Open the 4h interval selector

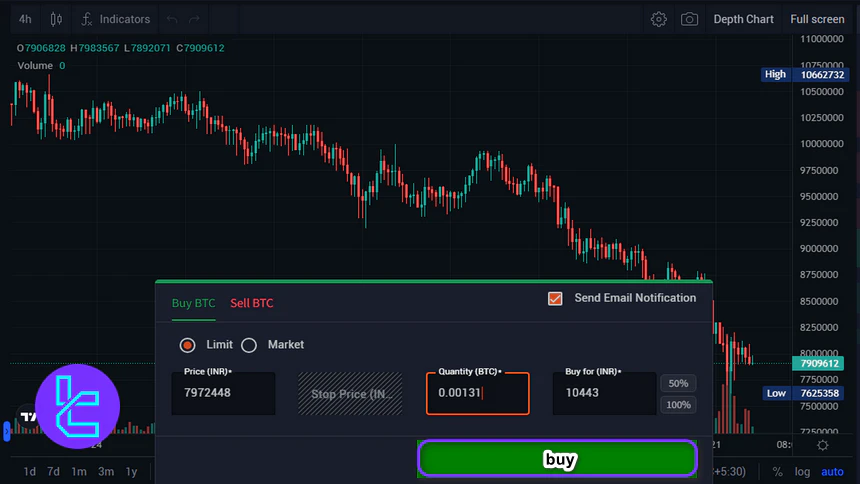(x=25, y=19)
